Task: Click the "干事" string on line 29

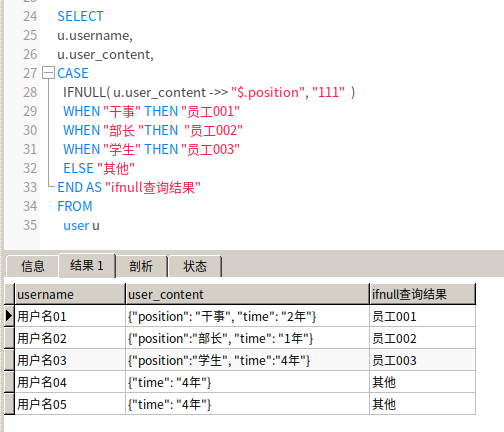Action: coord(122,111)
